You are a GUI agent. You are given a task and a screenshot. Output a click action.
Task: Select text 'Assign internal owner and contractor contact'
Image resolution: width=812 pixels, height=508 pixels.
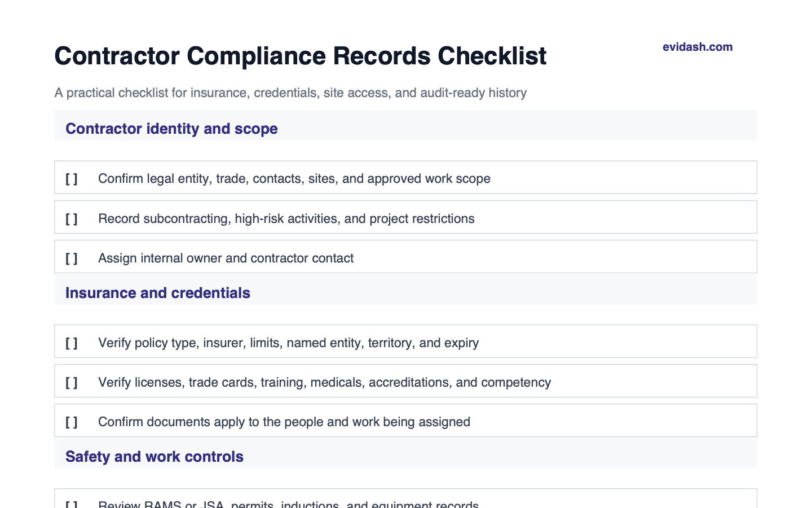pyautogui.click(x=226, y=258)
